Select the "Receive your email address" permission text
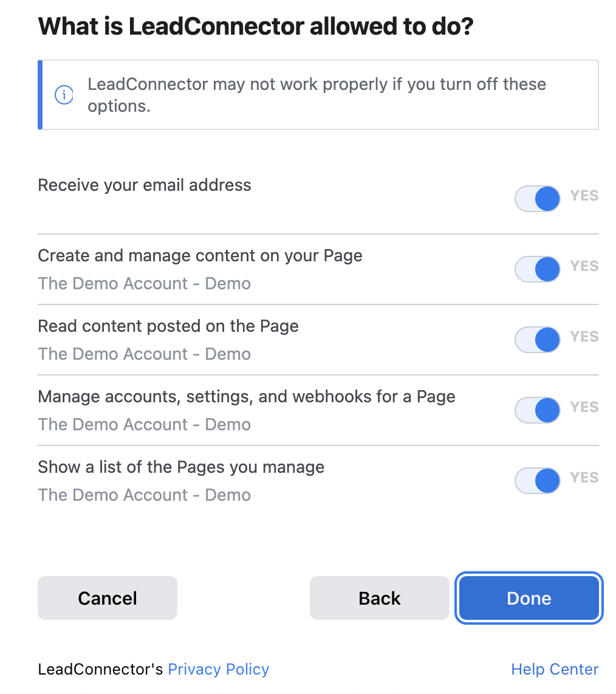This screenshot has width=616, height=694. pyautogui.click(x=144, y=185)
